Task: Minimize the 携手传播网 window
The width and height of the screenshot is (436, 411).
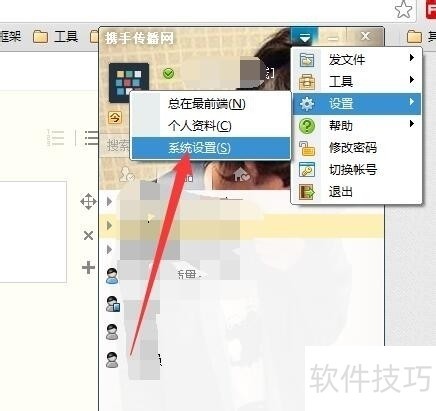Action: pyautogui.click(x=333, y=37)
